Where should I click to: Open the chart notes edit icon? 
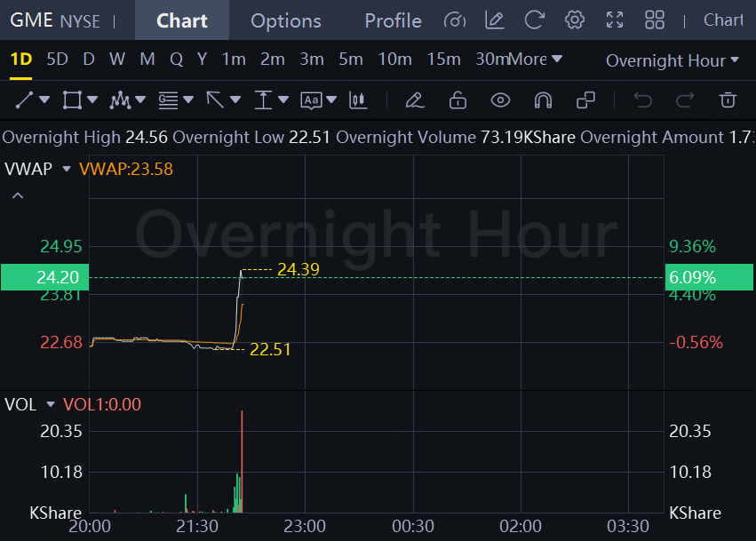tap(495, 20)
